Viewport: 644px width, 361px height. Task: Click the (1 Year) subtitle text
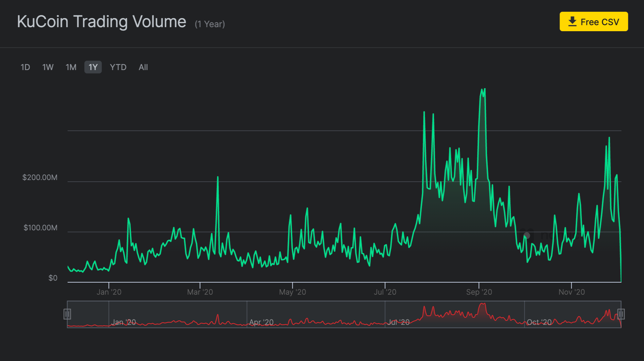(210, 24)
